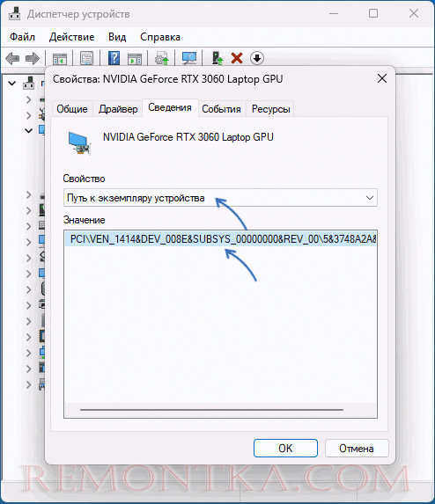Click the black down-arrow disable device icon
This screenshot has height=504, width=435.
click(x=257, y=58)
